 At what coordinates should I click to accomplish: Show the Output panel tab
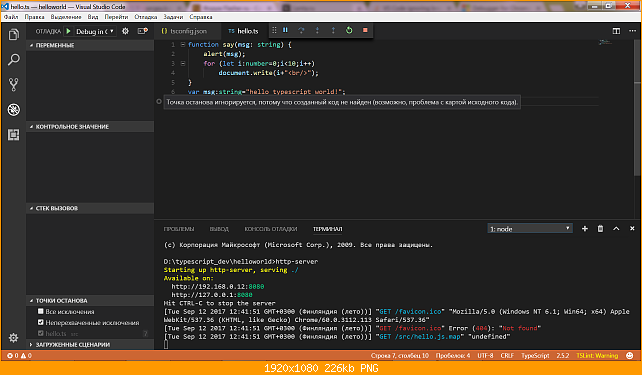[x=219, y=229]
